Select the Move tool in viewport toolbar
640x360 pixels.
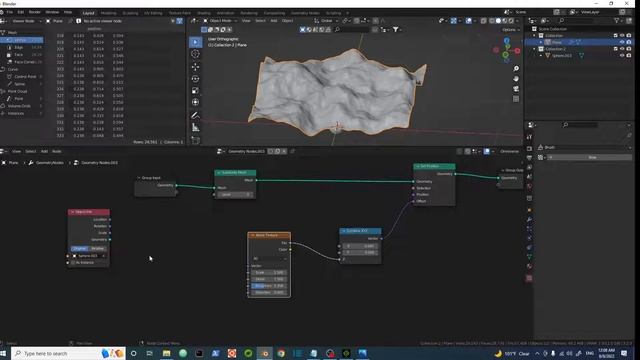(196, 67)
